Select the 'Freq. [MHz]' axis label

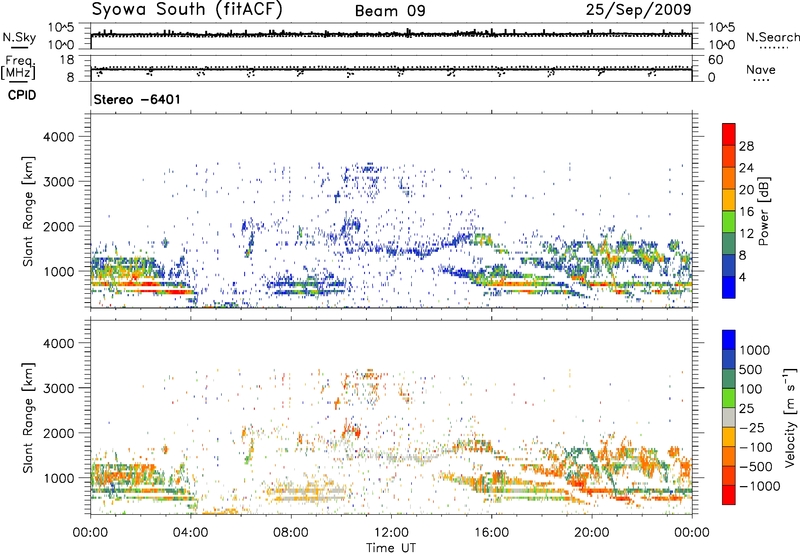(18, 67)
